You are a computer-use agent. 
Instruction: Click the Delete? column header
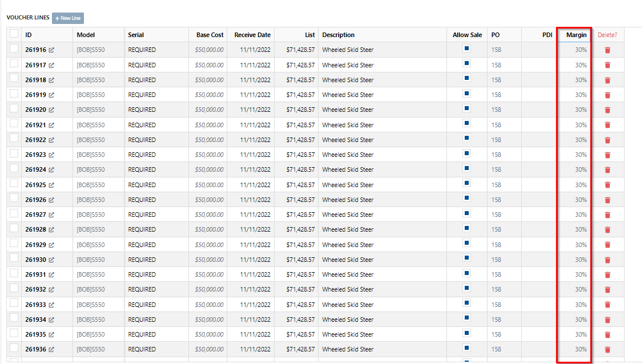607,35
